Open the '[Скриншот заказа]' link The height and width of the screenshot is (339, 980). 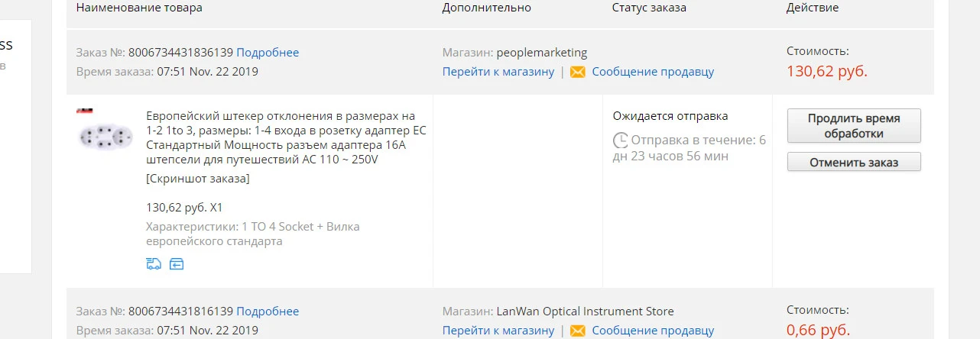pos(197,179)
